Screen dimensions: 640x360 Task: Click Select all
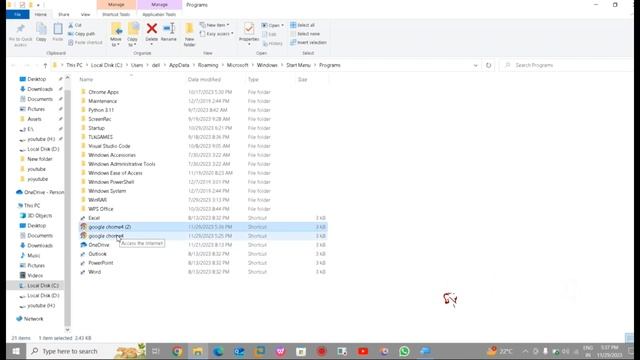(x=302, y=25)
